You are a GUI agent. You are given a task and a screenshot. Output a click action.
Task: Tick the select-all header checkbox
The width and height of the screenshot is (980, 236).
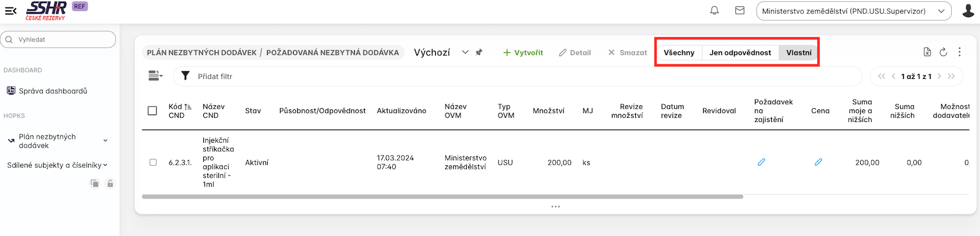click(153, 111)
